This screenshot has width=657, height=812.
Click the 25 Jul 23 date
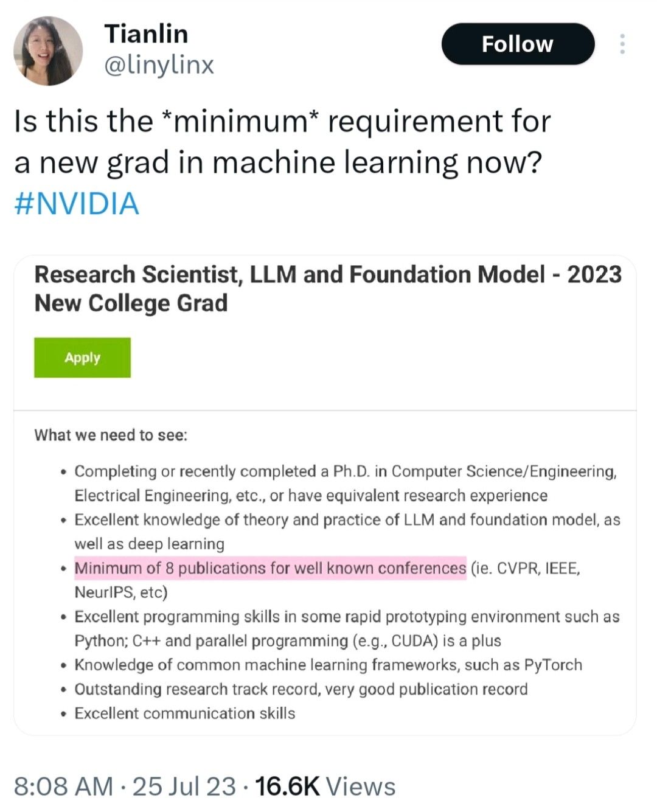tap(184, 786)
